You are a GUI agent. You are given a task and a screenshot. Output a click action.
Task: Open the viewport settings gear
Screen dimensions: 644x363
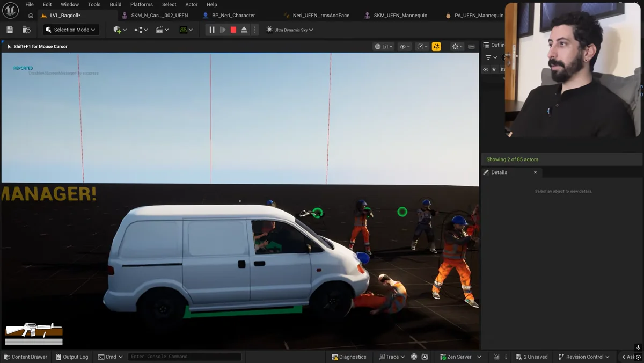click(457, 47)
